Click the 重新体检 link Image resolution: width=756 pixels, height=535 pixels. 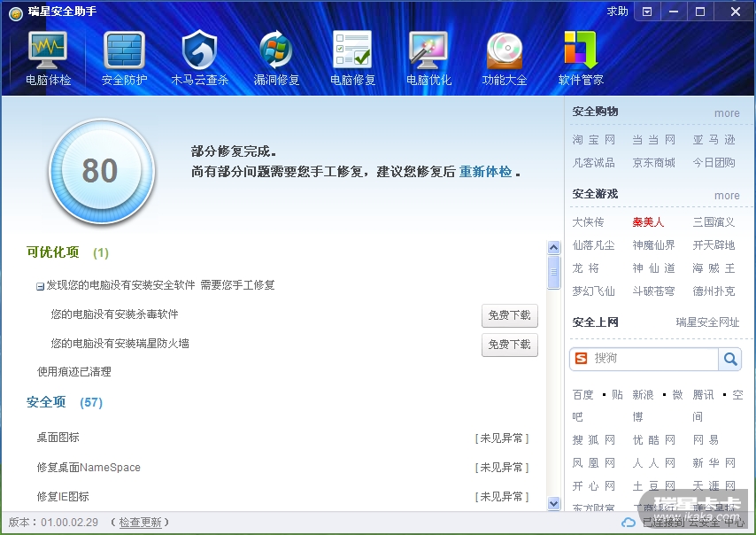(x=485, y=172)
